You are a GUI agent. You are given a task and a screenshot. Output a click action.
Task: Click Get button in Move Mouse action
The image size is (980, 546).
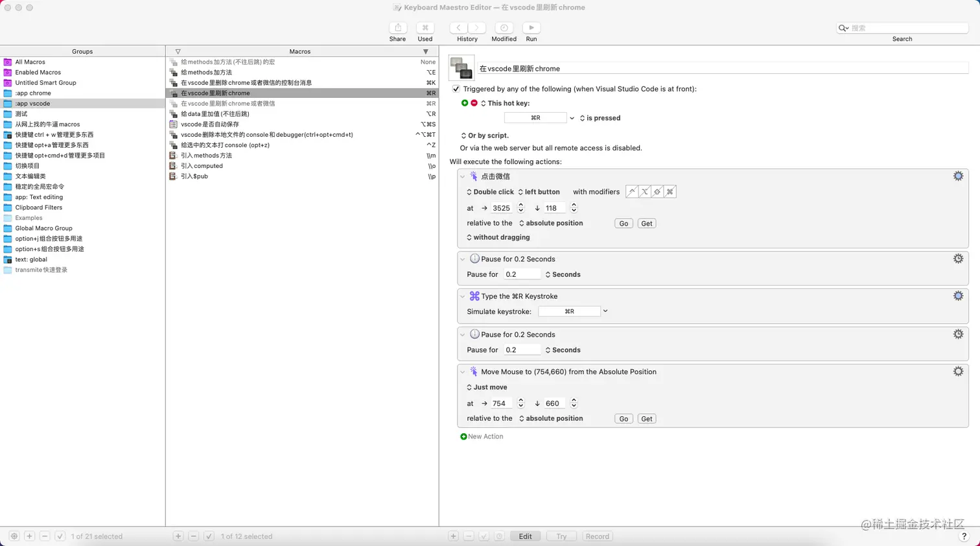point(647,418)
